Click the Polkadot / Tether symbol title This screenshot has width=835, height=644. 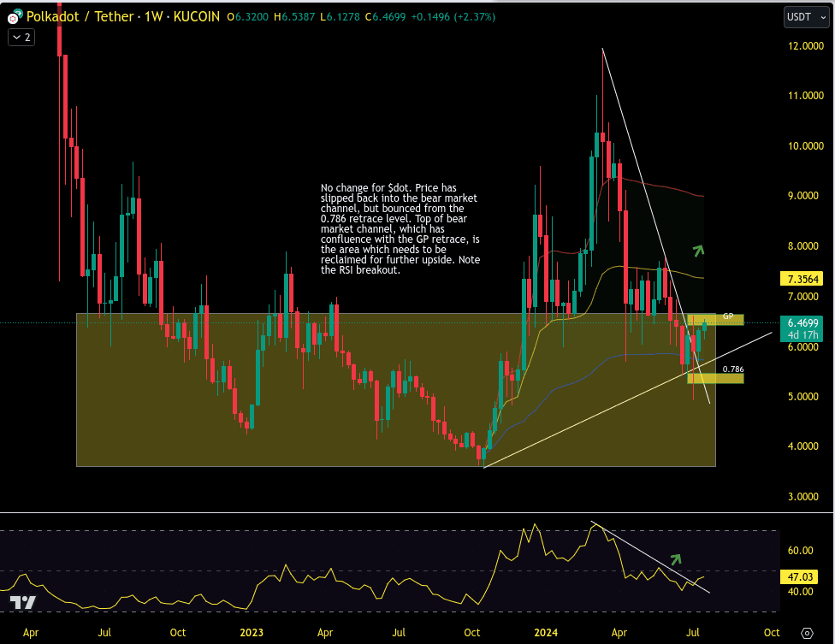pyautogui.click(x=80, y=17)
